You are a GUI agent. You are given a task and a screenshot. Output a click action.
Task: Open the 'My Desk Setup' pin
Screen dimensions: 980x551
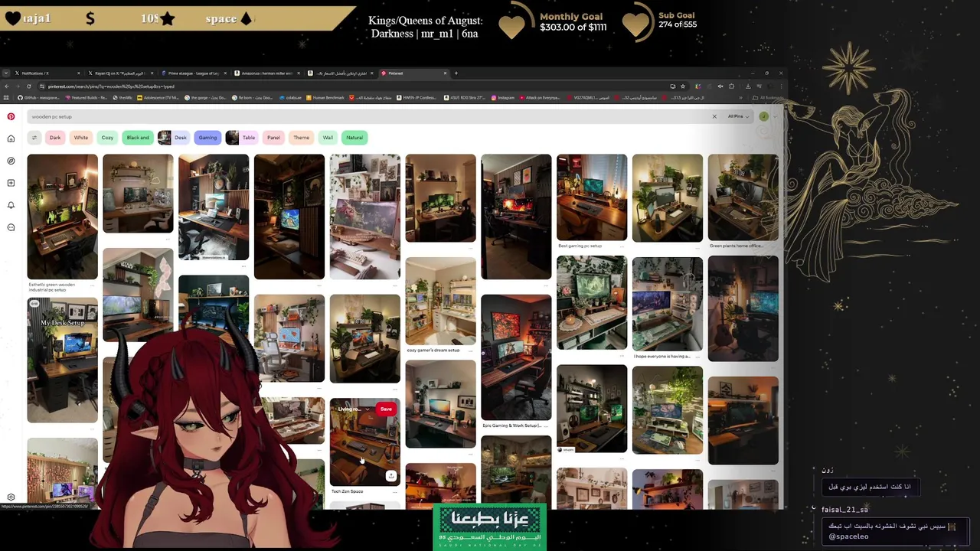[62, 360]
